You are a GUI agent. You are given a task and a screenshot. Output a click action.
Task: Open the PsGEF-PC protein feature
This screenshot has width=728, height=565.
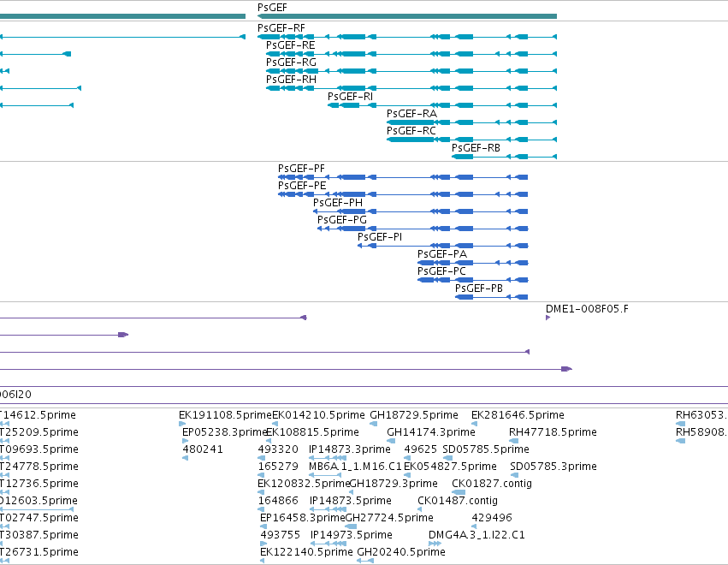point(472,280)
